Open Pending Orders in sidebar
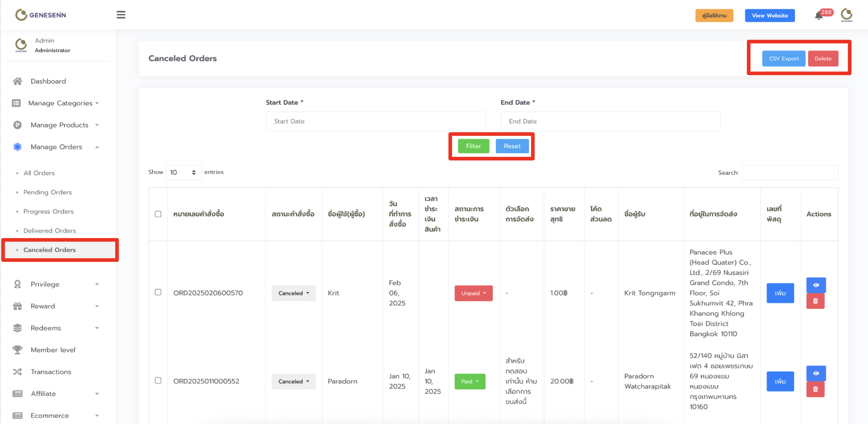 coord(47,192)
